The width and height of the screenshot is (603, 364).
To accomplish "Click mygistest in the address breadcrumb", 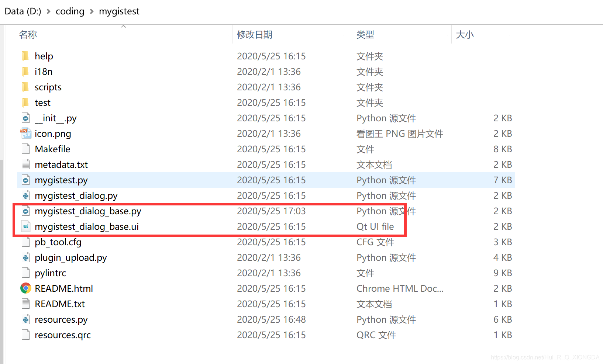I will tap(119, 11).
